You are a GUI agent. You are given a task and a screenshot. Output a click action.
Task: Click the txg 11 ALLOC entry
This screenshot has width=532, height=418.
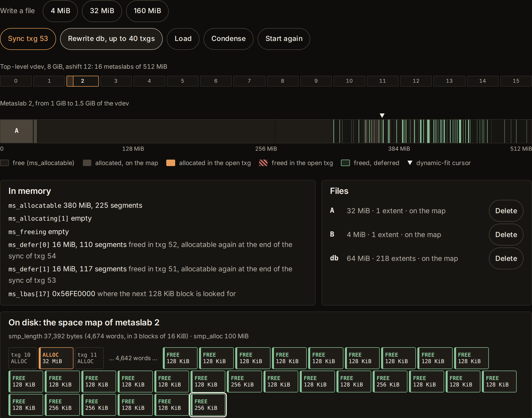coord(89,358)
